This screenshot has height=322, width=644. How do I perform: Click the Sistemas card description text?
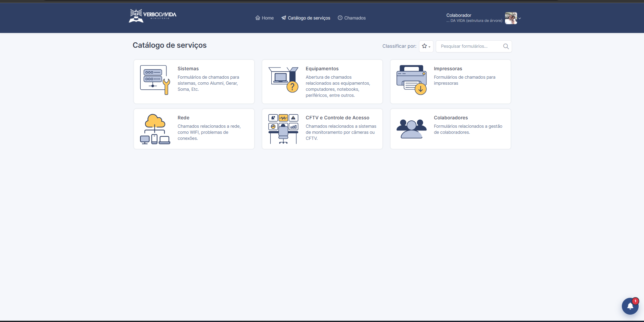(x=209, y=83)
